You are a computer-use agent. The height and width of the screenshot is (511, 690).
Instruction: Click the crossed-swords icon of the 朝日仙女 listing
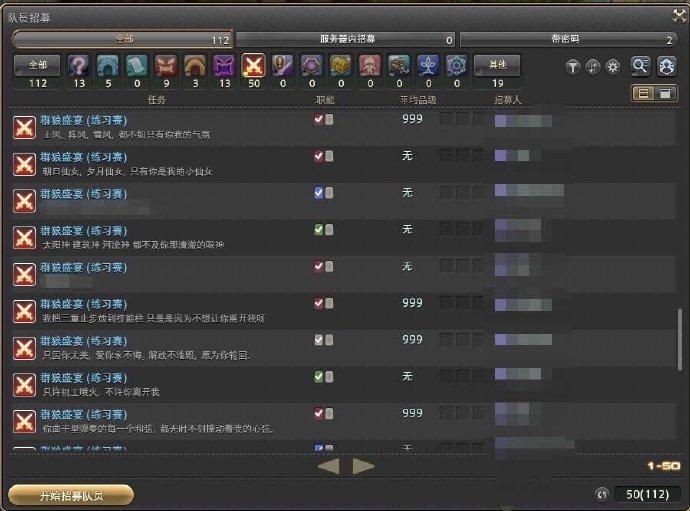pos(24,164)
